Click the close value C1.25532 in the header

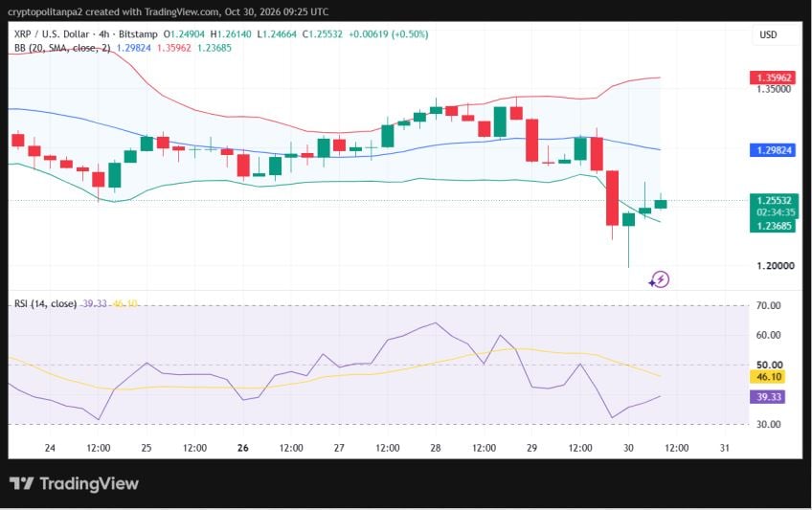[323, 34]
